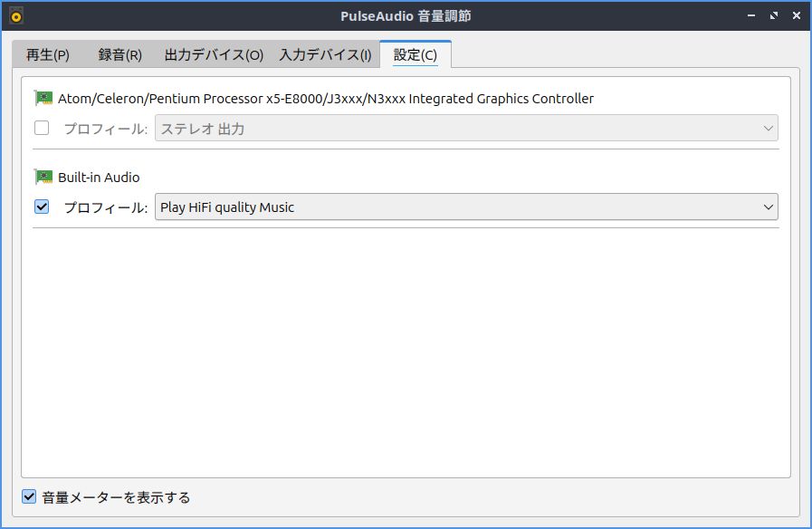Screen dimensions: 812x529
Task: Click sound card icon beside Built-in Audio
Action: pos(43,177)
